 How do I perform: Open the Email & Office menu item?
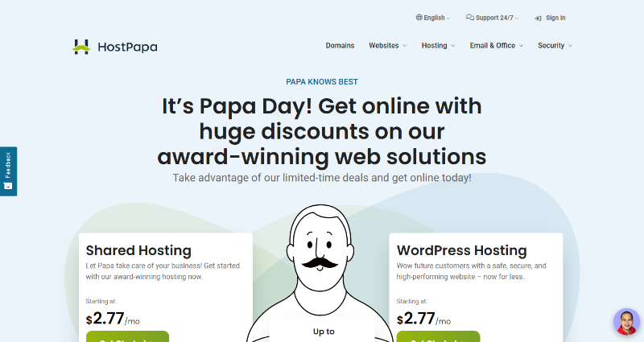click(493, 46)
